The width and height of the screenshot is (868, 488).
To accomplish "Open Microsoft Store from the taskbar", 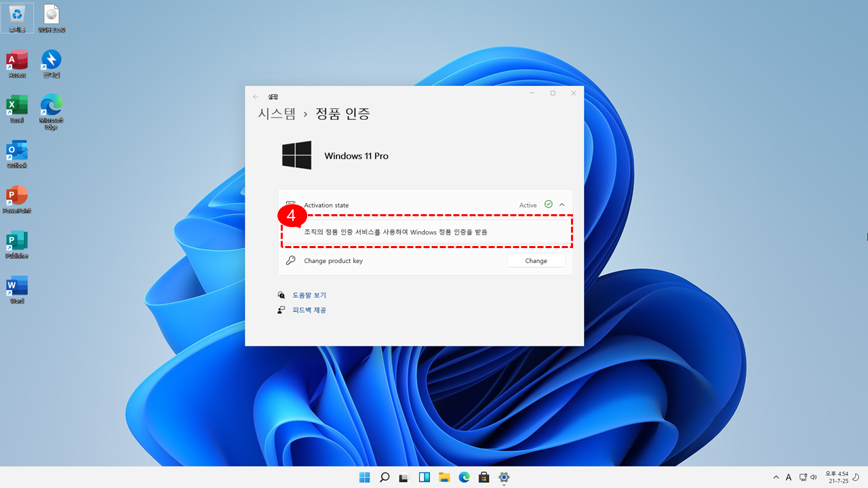I will [484, 477].
